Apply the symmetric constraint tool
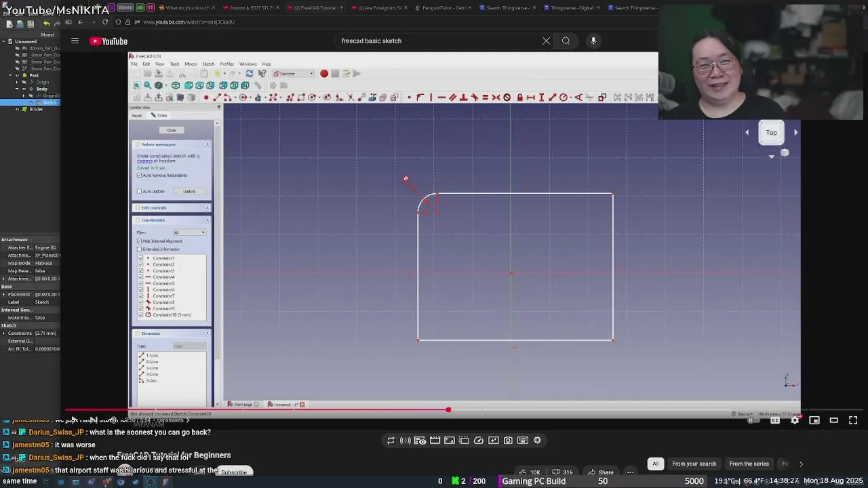The height and width of the screenshot is (488, 868). click(496, 98)
